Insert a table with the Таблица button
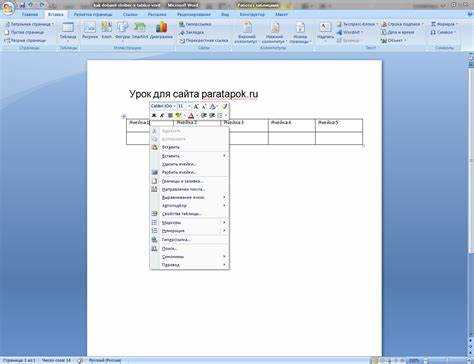 coord(68,31)
